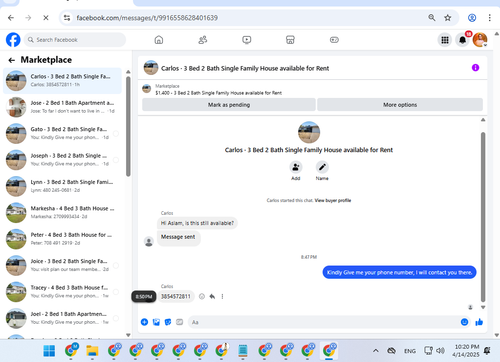500x362 pixels.
Task: Open the Facebook menu grid icon
Action: pyautogui.click(x=445, y=40)
